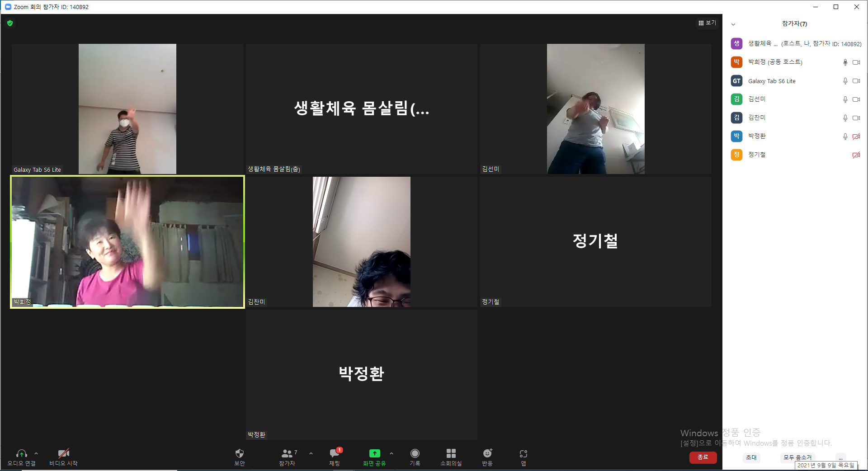Select 김찬미 name in participants list
868x471 pixels.
click(757, 118)
